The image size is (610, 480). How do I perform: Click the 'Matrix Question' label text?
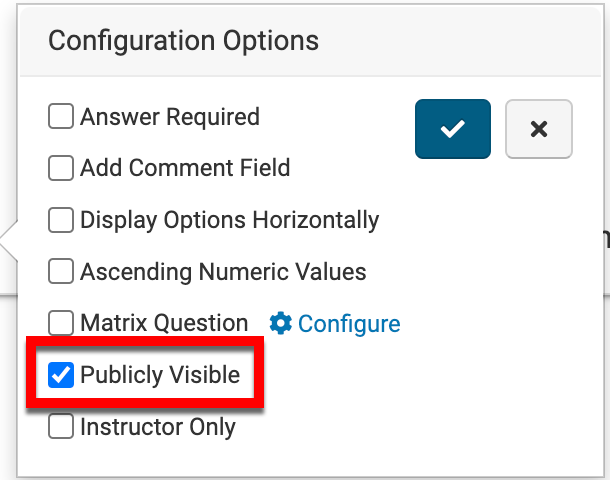point(164,323)
